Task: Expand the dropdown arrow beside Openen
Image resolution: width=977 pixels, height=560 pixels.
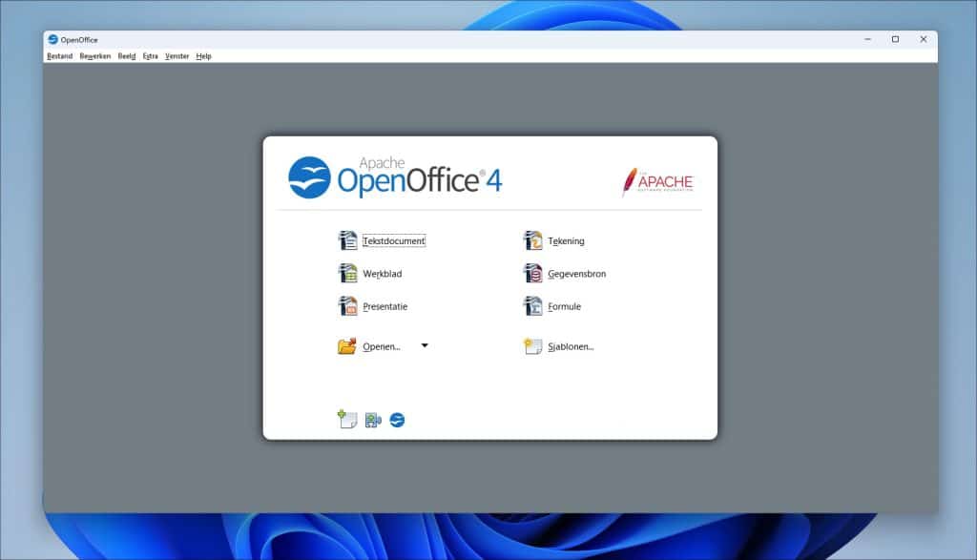Action: [x=425, y=345]
